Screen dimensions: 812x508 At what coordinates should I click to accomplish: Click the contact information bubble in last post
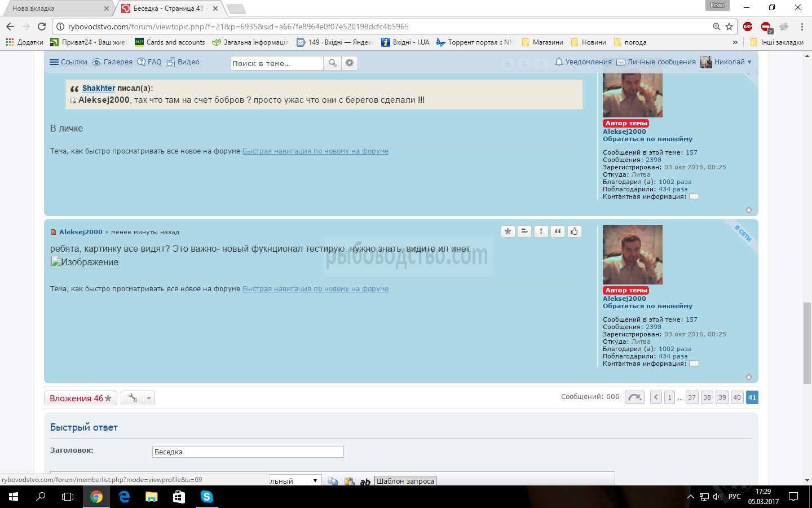(x=694, y=364)
